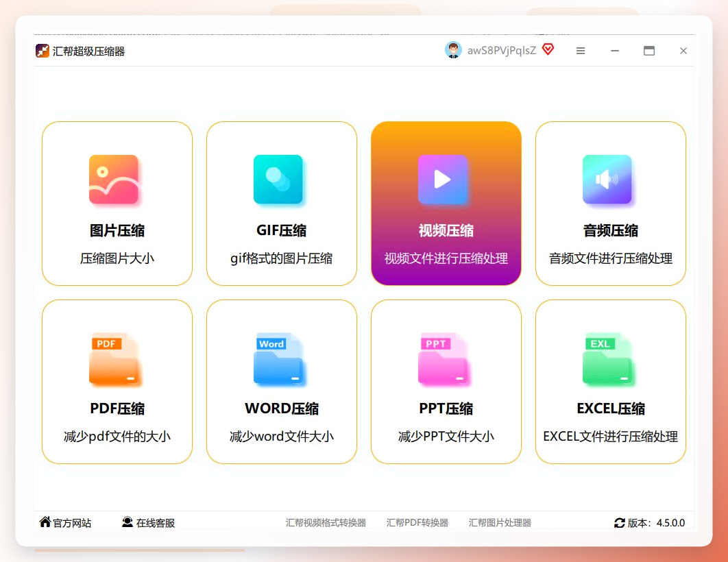Click the 汇帮超级压缩器 window title
Viewport: 728px width, 562px height.
[88, 51]
